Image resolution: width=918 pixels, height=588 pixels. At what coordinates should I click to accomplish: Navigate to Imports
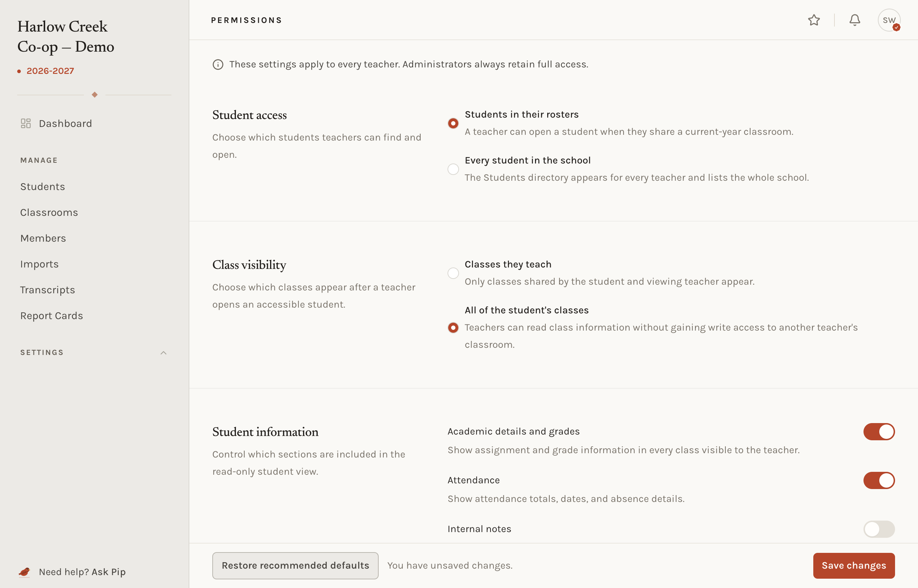coord(39,264)
